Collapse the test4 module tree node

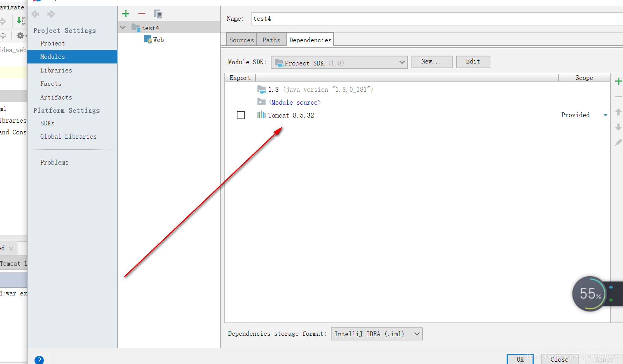point(123,27)
